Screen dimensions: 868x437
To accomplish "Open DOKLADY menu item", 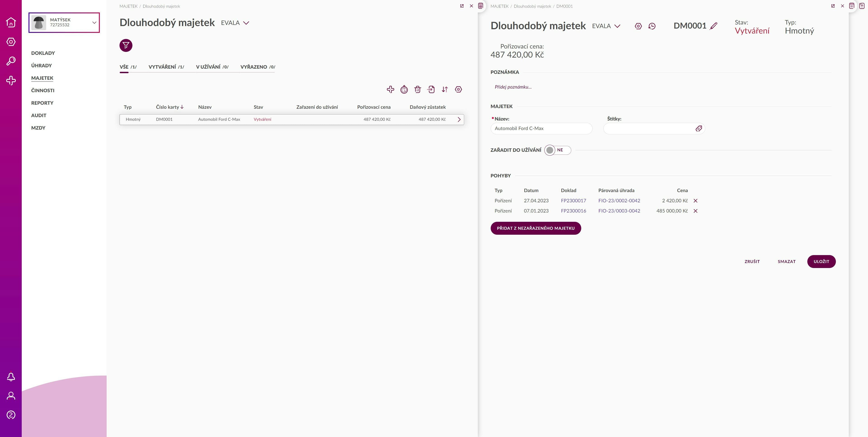I will pyautogui.click(x=43, y=53).
